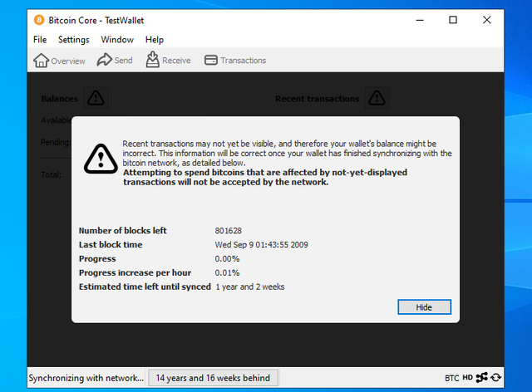Open the Window menu
Screen dimensions: 532x392
[x=117, y=40]
